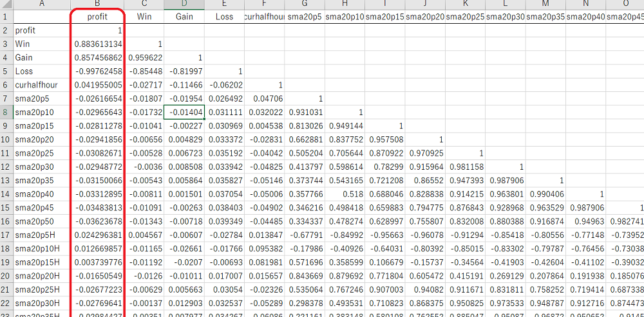Click cell containing 0.04706
This screenshot has width=644, height=317.
265,98
